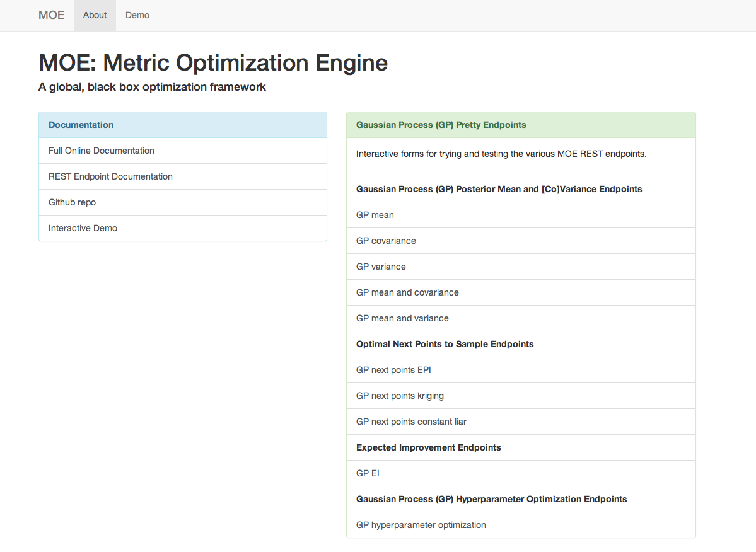Image resolution: width=756 pixels, height=552 pixels.
Task: Select the GP variance endpoint
Action: (521, 267)
